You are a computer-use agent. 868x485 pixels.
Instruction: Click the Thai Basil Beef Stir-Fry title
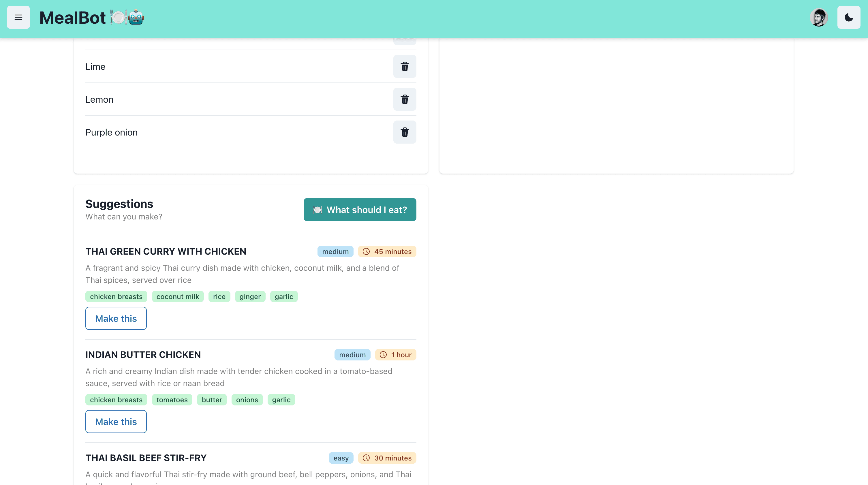point(146,458)
